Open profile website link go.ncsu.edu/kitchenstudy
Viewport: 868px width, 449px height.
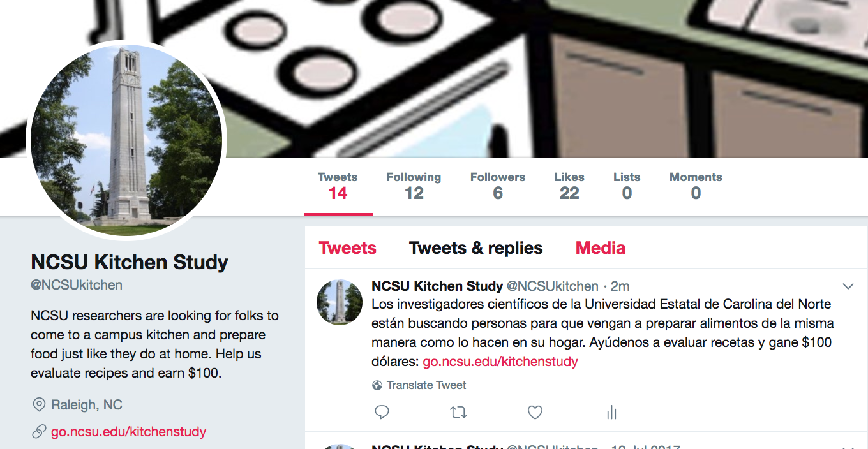click(129, 432)
